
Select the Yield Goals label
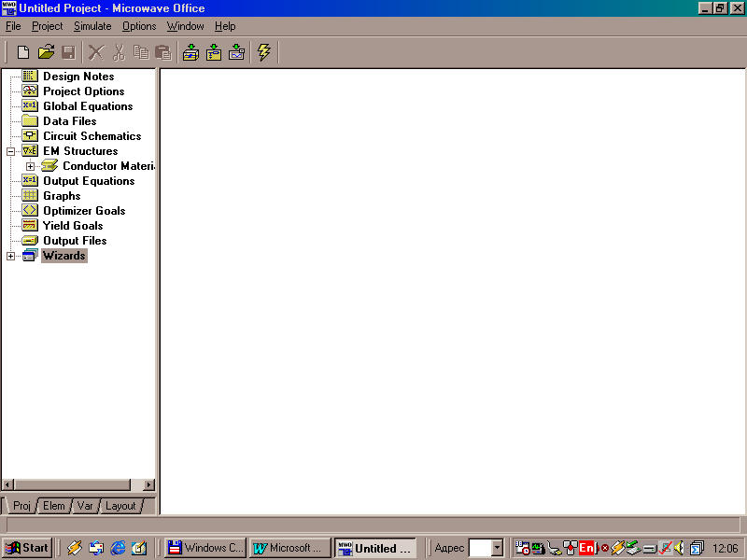(73, 226)
